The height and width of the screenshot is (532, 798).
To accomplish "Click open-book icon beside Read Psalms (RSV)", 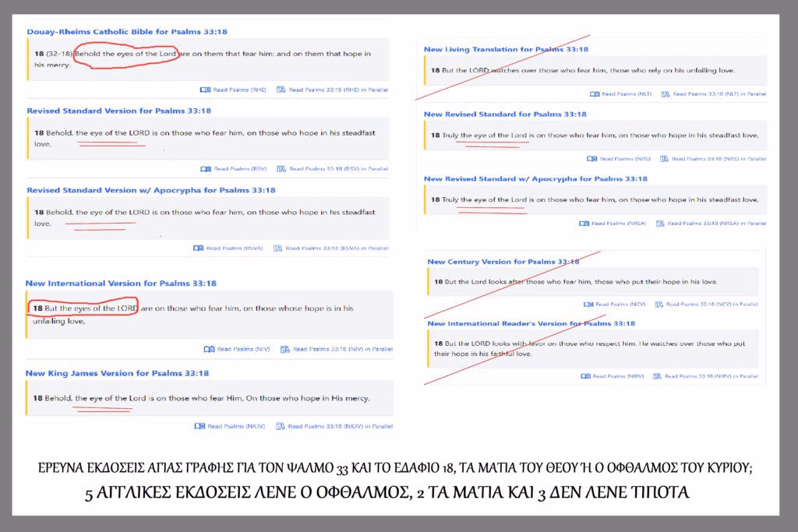I will pos(206,169).
